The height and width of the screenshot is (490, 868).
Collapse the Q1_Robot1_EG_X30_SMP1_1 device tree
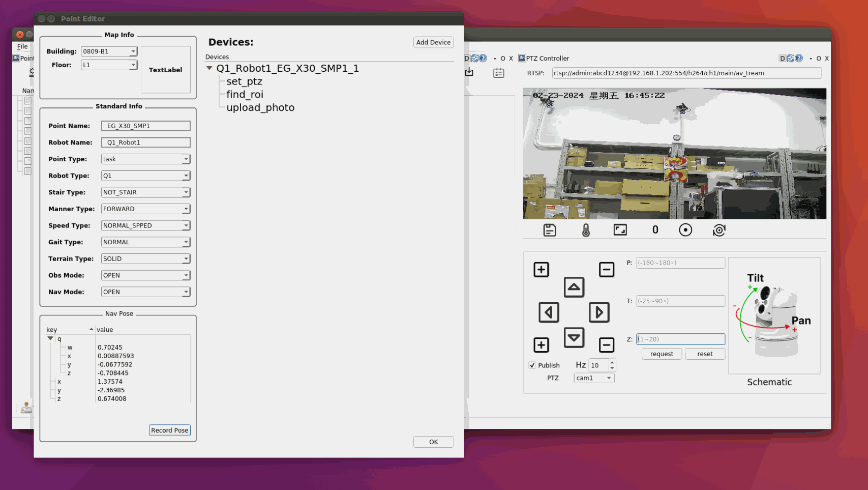click(209, 68)
